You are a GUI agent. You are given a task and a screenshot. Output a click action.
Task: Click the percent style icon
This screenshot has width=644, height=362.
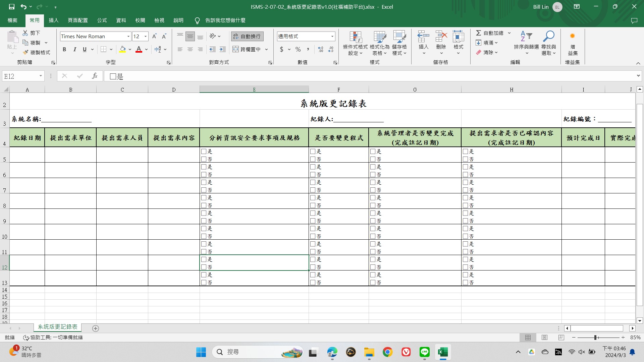298,50
